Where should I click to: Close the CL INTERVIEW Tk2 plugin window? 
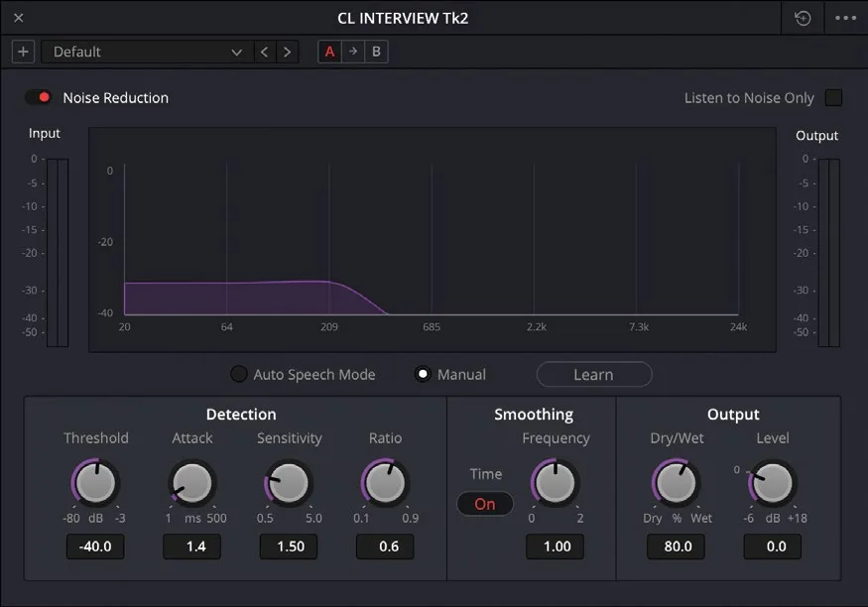(x=18, y=18)
